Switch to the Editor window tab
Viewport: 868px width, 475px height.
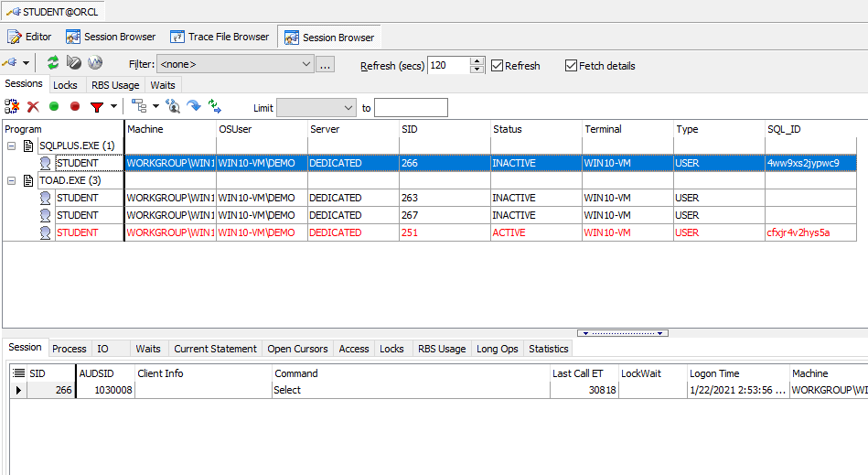[28, 37]
